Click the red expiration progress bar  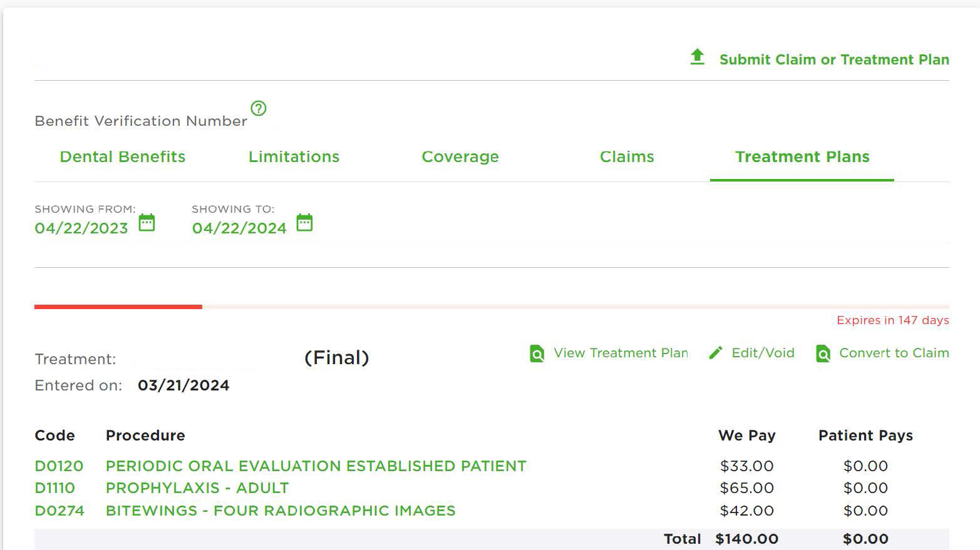click(118, 307)
